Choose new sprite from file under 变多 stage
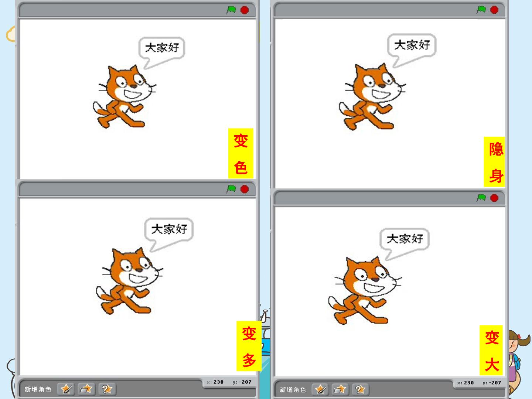This screenshot has height=399, width=532. (x=86, y=389)
